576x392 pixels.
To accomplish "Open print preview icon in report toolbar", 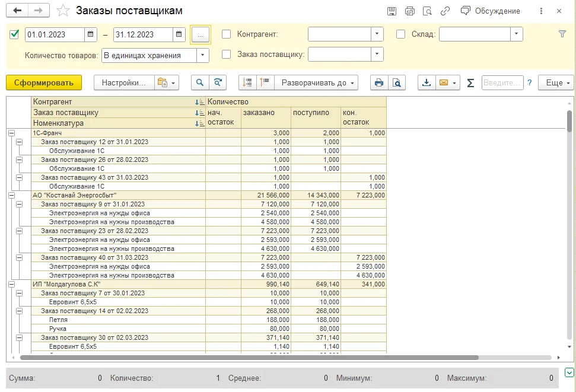I will [397, 82].
